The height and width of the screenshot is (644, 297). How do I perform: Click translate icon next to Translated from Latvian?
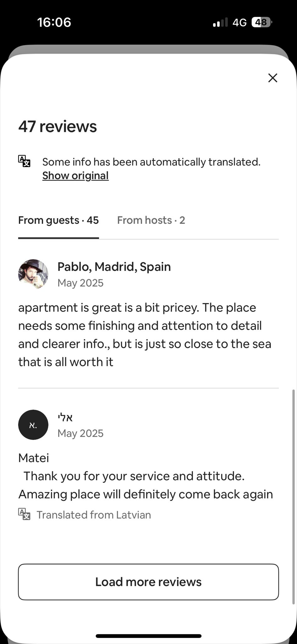[24, 514]
